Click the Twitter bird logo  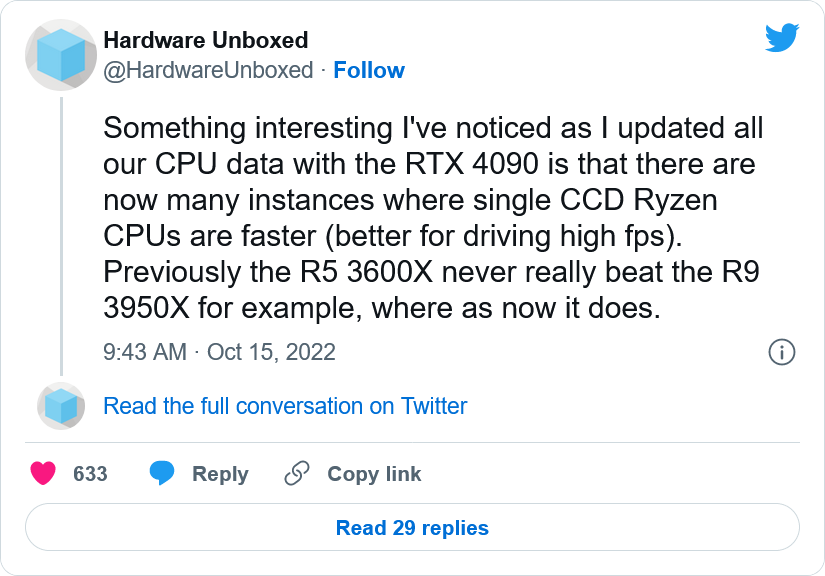point(781,39)
